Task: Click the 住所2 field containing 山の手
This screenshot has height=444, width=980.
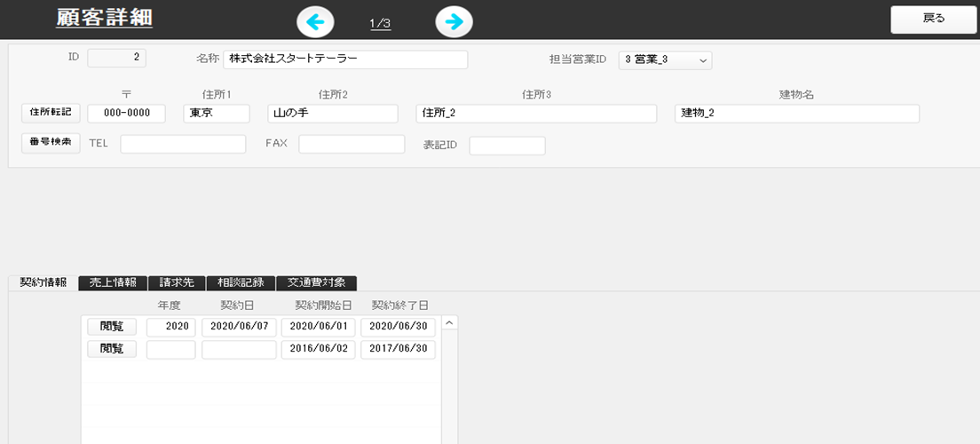Action: [333, 114]
